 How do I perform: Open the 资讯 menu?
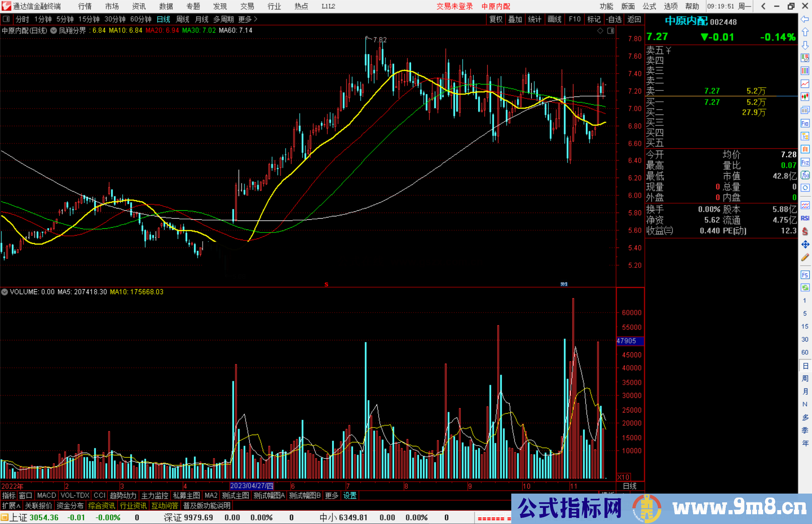click(x=139, y=6)
